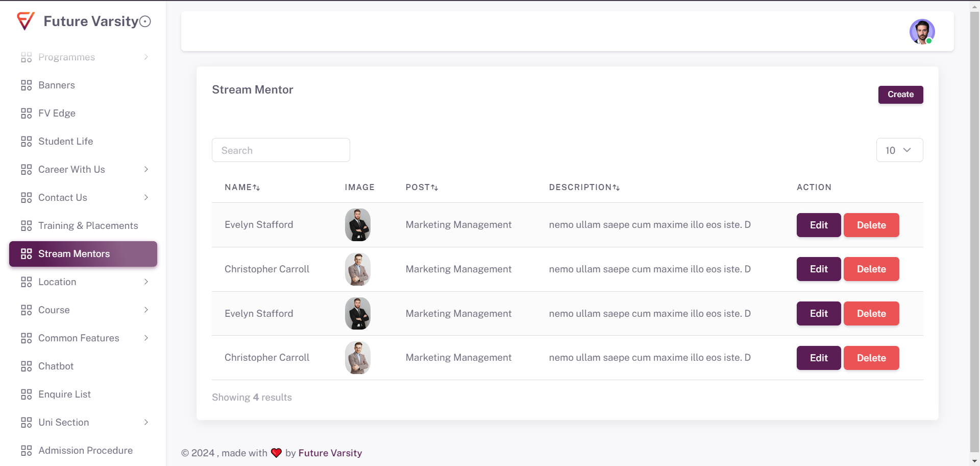
Task: Go to Enquire List page
Action: pos(64,394)
